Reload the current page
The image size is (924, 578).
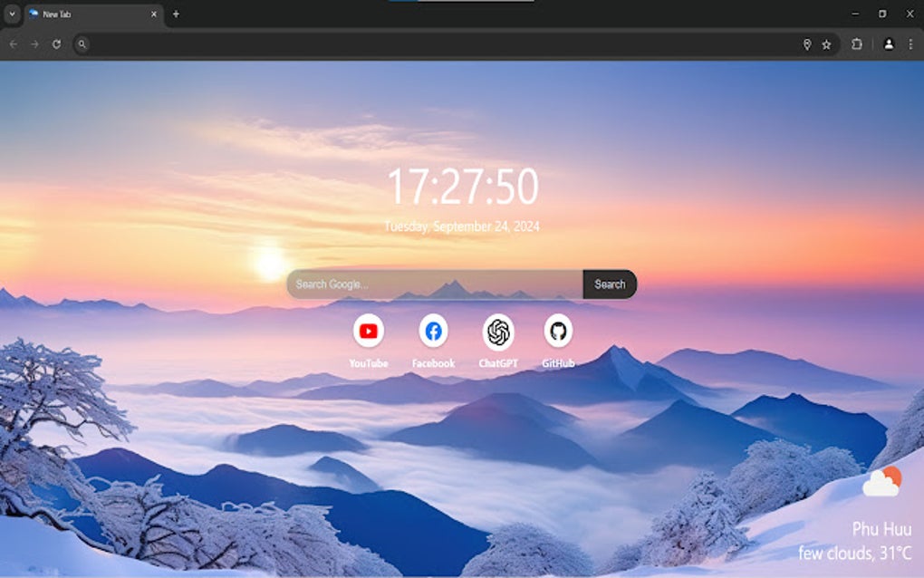(x=57, y=43)
